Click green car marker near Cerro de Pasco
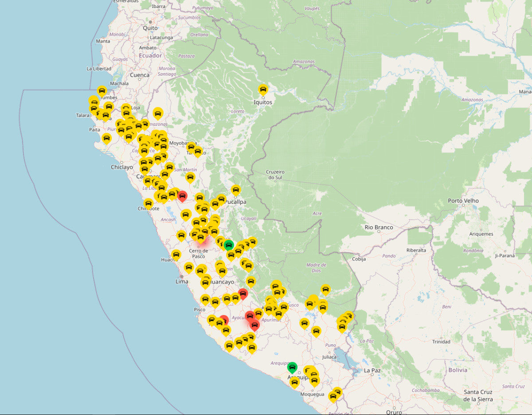 click(229, 244)
